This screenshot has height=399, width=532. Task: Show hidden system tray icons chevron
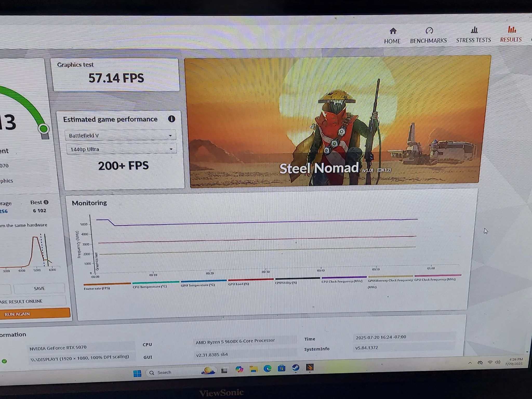[470, 363]
